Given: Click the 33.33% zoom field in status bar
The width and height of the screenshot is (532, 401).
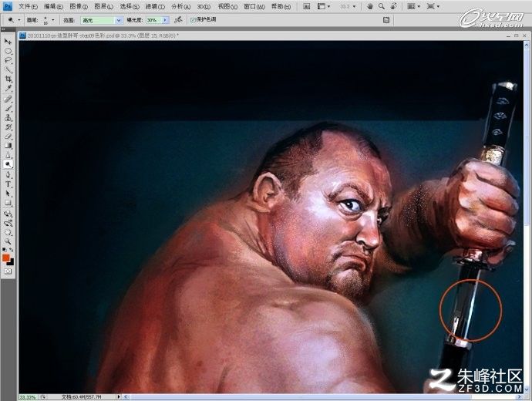Looking at the screenshot, I should [x=28, y=396].
